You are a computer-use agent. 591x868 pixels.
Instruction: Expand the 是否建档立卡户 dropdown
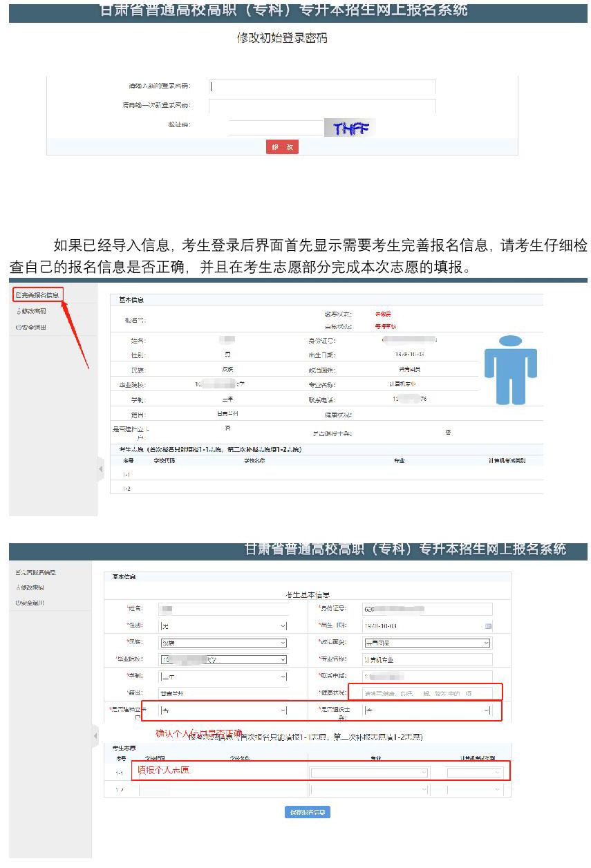click(x=223, y=710)
